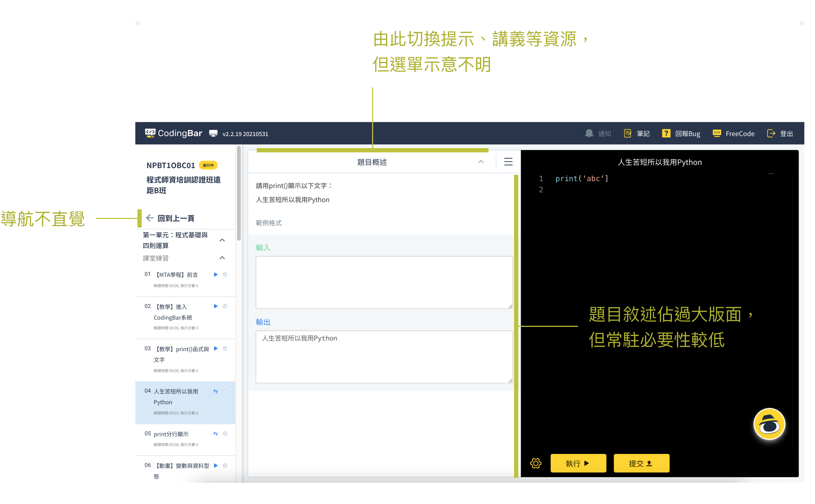Click the 進行中 status badge

[x=208, y=165]
